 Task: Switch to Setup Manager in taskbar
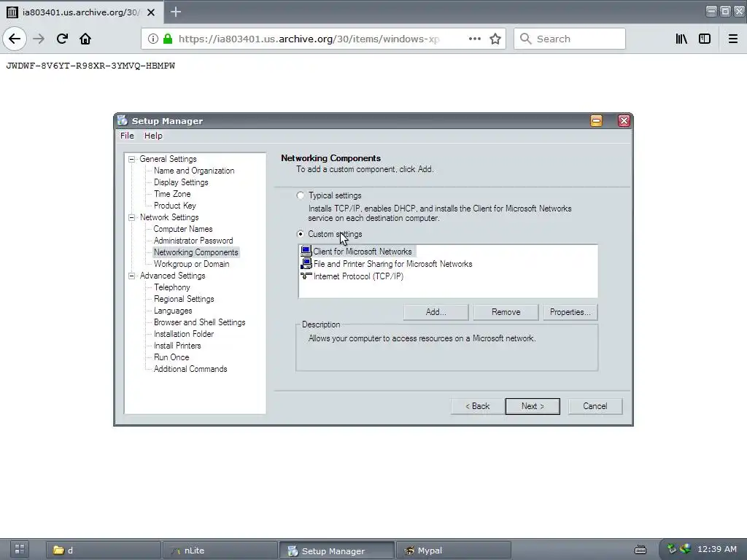pyautogui.click(x=337, y=551)
